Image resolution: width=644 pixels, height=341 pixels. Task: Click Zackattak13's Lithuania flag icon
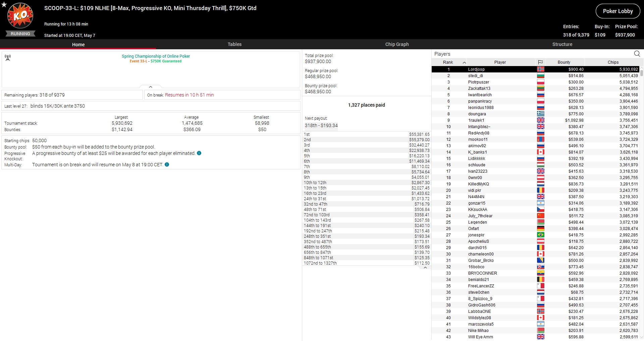click(x=540, y=89)
